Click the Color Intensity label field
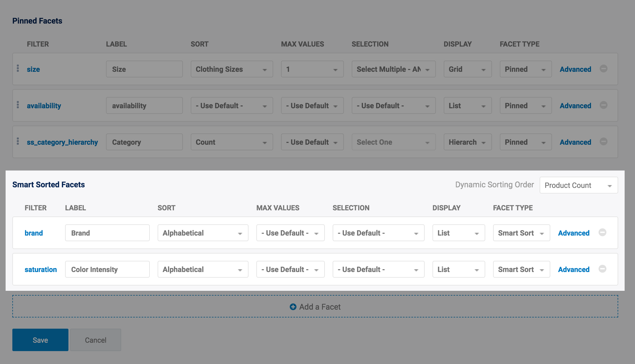The width and height of the screenshot is (635, 364). point(107,269)
